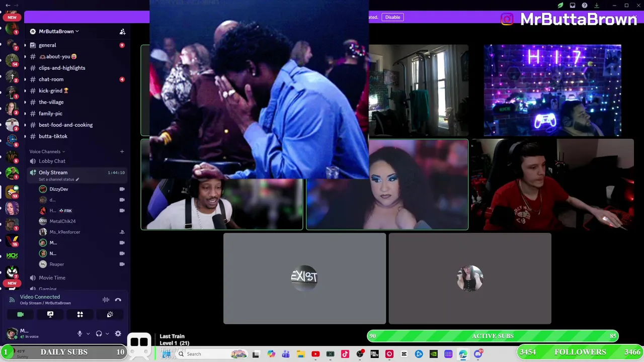Click the Disable button in banner

[392, 17]
